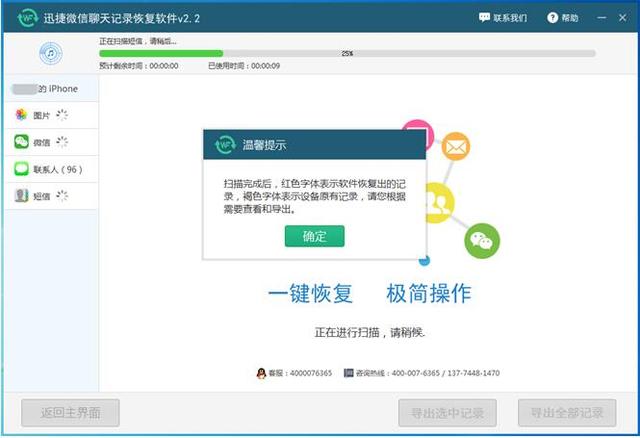The image size is (640, 438).
Task: Close the recovery software window
Action: (x=622, y=18)
